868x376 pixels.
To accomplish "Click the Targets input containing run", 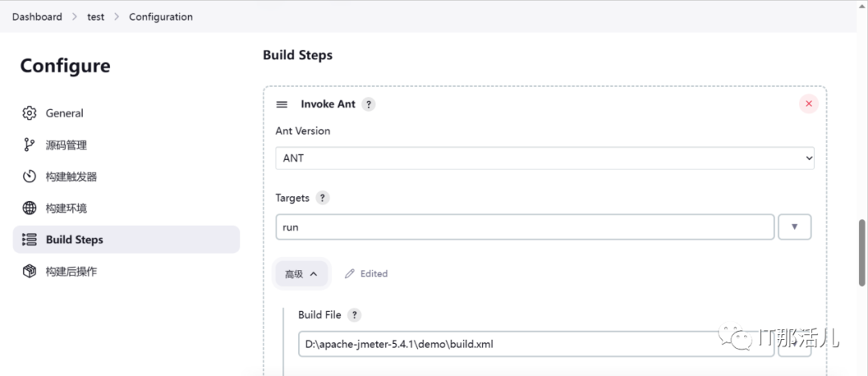I will pos(525,227).
